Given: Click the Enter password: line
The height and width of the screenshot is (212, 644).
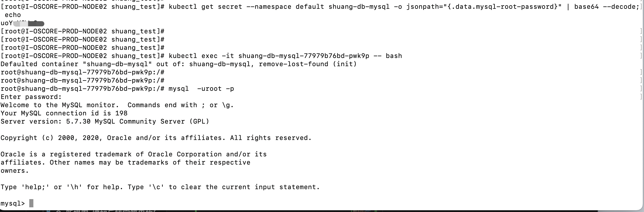Looking at the screenshot, I should 31,97.
